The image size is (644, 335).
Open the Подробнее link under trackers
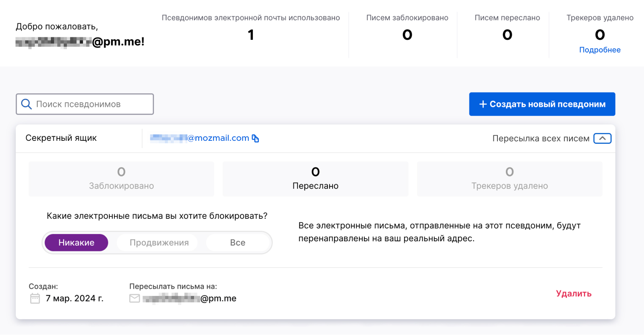(600, 50)
